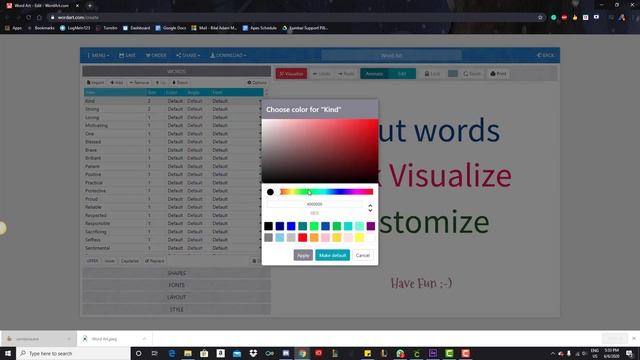This screenshot has width=640, height=360.
Task: Cancel the color picker dialog
Action: [362, 256]
